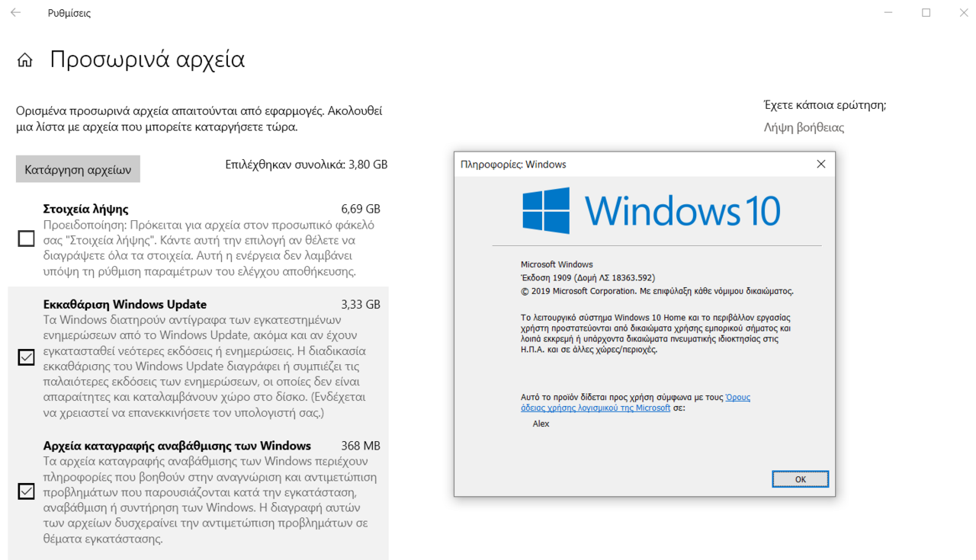Screen dimensions: 976x560
Task: Click the Ρυθμίσεις window title
Action: [x=69, y=13]
